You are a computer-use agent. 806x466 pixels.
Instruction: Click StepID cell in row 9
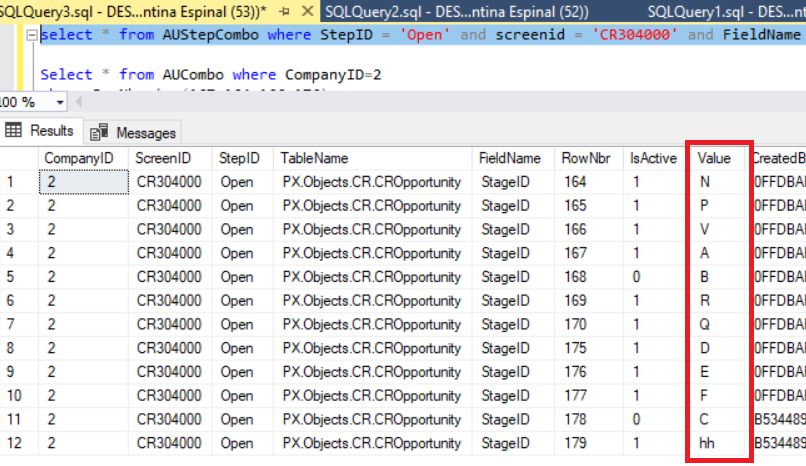pyautogui.click(x=243, y=372)
